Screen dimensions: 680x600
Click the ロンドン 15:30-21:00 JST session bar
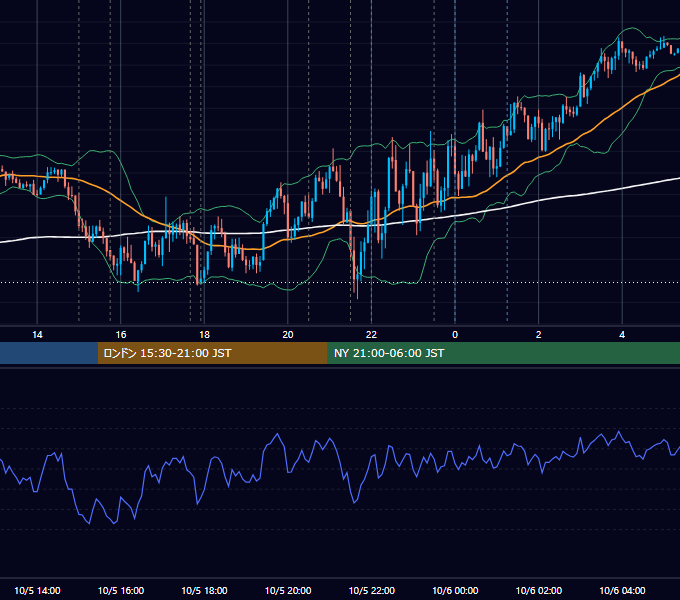point(212,353)
